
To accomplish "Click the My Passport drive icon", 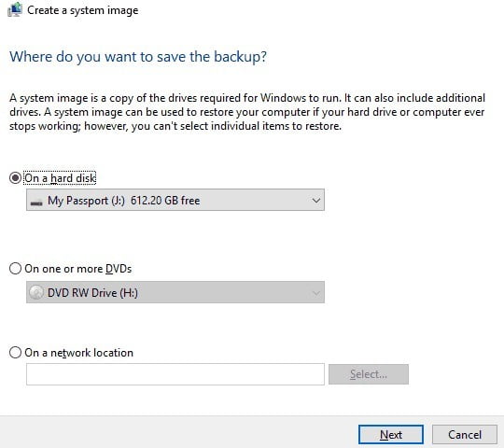I will [36, 203].
